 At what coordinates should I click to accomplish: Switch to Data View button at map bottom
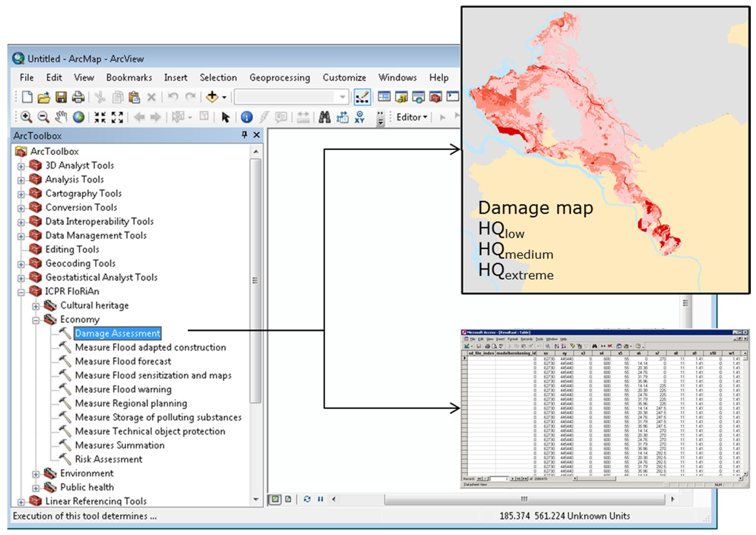[275, 499]
